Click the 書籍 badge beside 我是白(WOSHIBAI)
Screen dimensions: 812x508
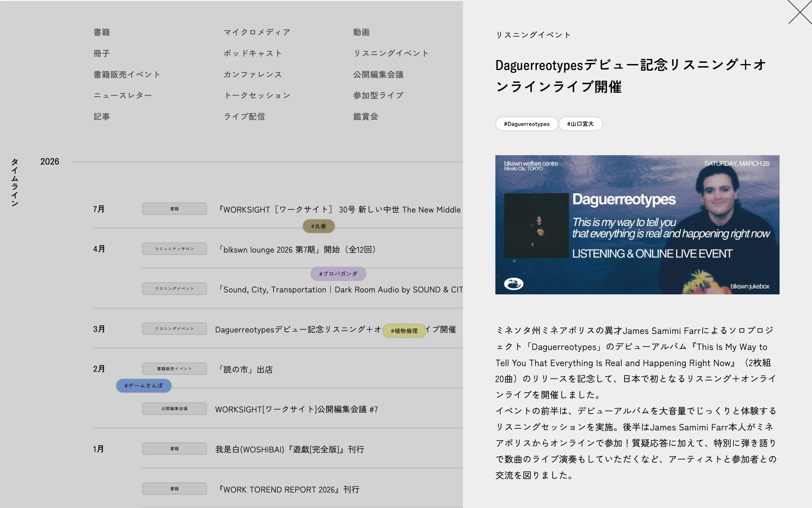click(175, 448)
